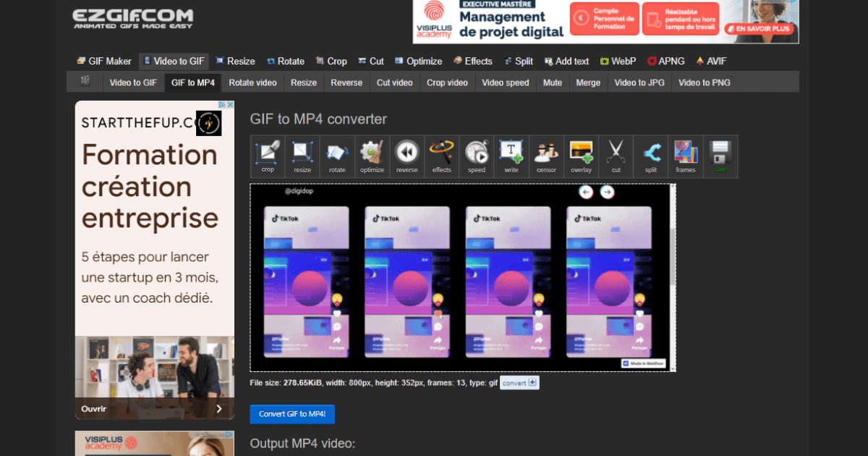Open the frames tool
Screen dimensions: 868x456
685,156
